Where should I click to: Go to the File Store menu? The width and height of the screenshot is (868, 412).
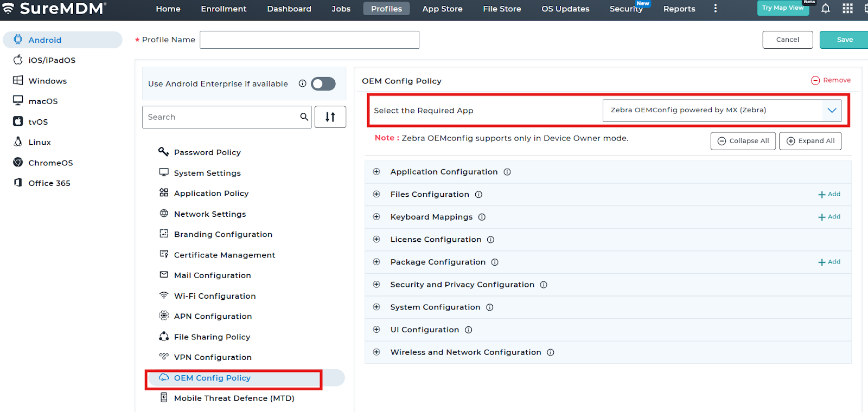(501, 9)
